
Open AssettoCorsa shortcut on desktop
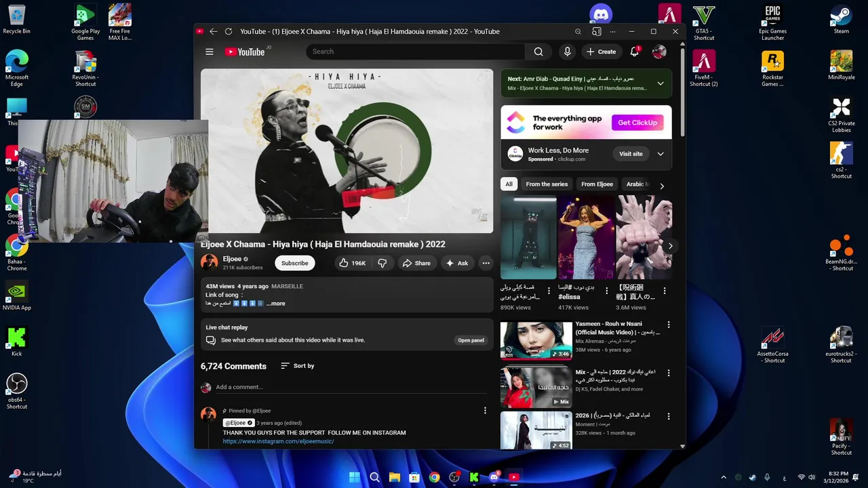click(x=772, y=345)
